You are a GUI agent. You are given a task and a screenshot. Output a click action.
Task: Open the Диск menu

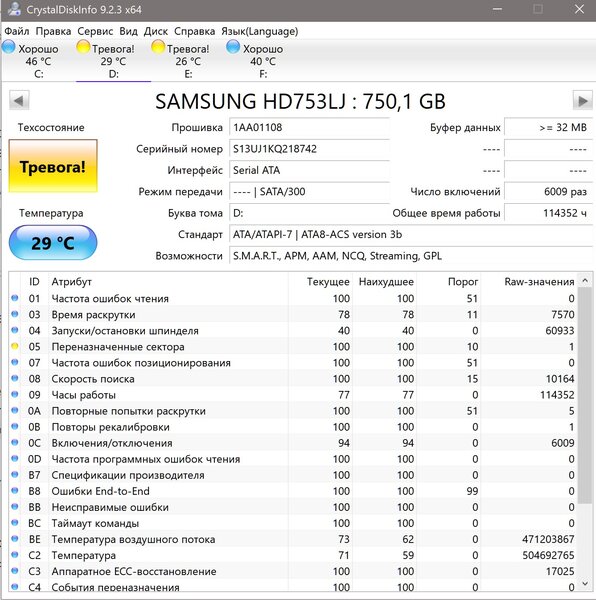[x=156, y=31]
